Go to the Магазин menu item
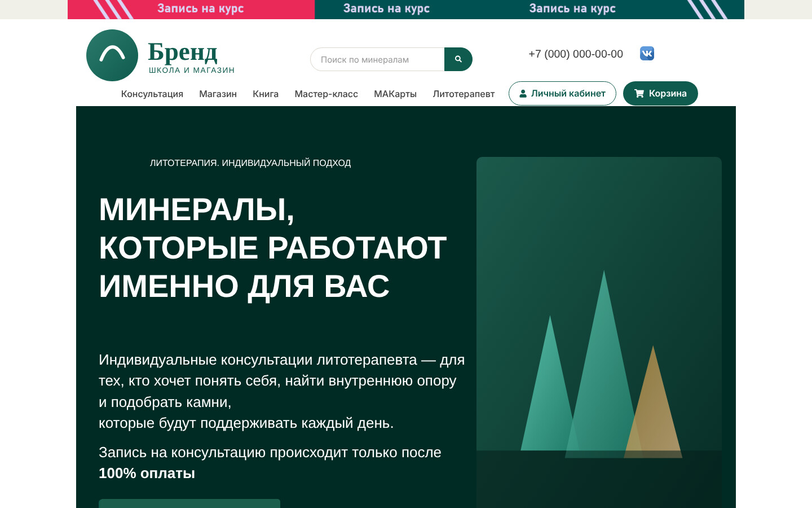This screenshot has height=508, width=812. 218,94
